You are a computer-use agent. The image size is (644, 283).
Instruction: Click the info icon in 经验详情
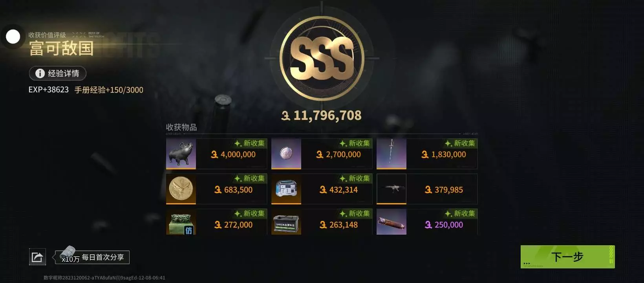[40, 74]
